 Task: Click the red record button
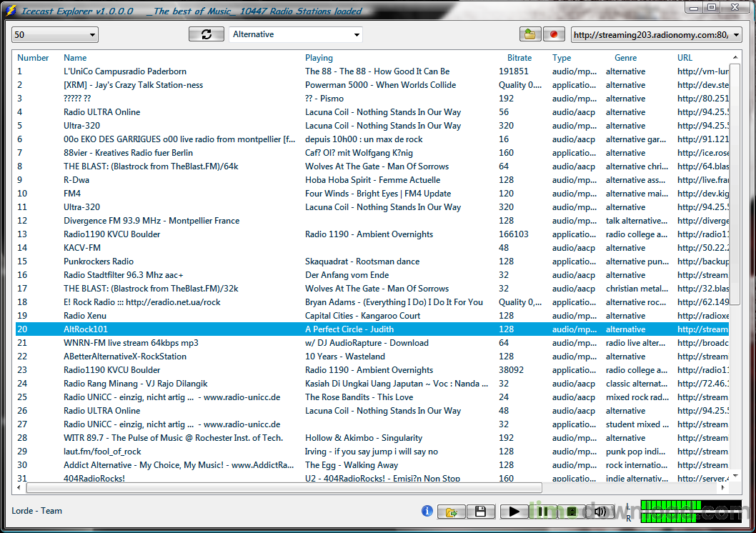coord(553,34)
